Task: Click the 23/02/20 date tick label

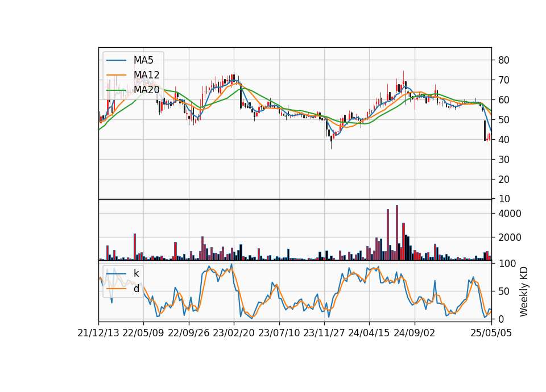Action: (x=234, y=333)
